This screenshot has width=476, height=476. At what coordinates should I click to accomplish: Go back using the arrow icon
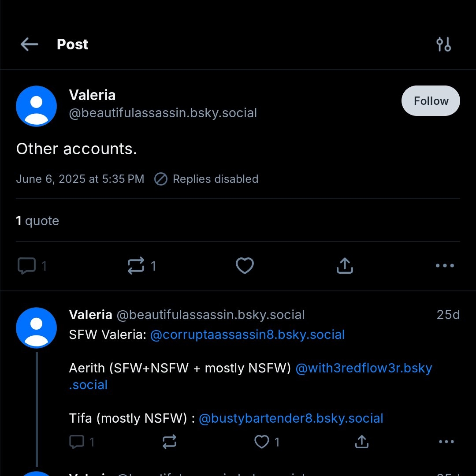29,44
